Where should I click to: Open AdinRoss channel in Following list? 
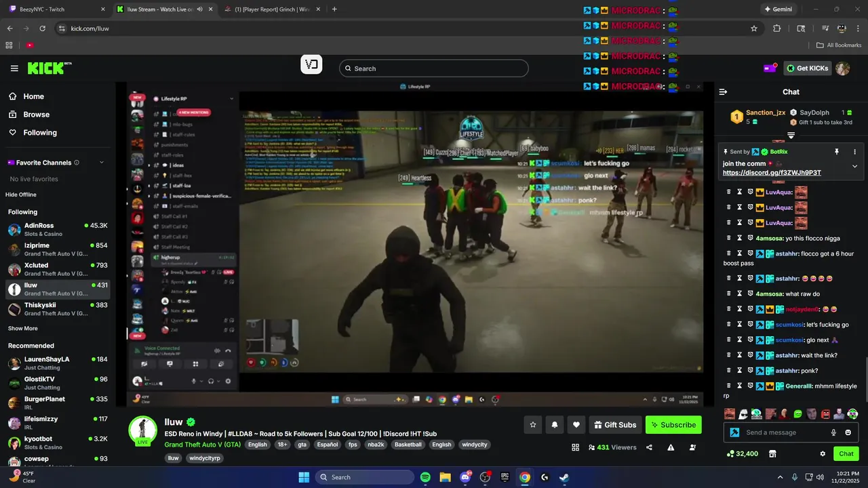(58, 230)
